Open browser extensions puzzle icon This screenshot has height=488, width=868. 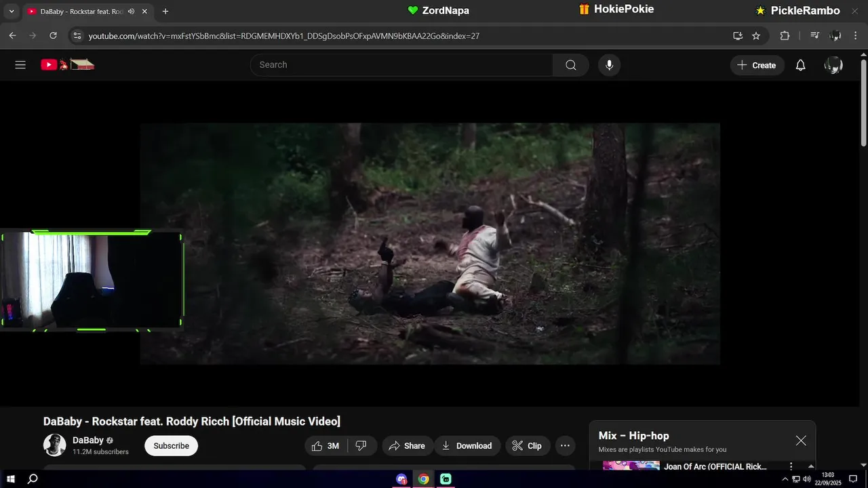(785, 36)
